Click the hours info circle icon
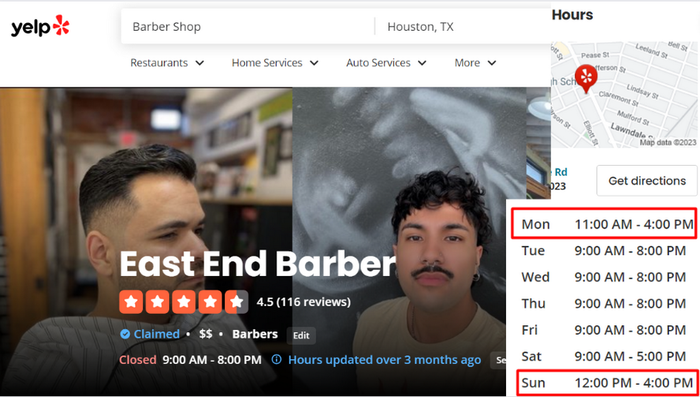700x397 pixels. click(x=277, y=359)
